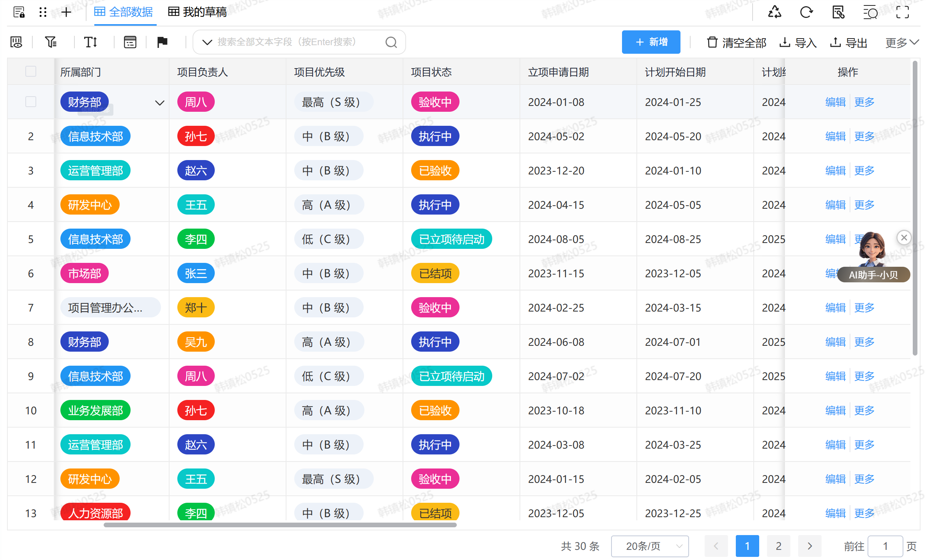Click 已立项待启动 status in row 5
Screen dimensions: 926x560
[451, 239]
